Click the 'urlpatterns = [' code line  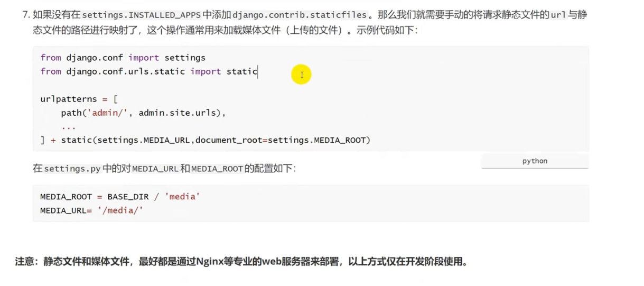click(79, 99)
